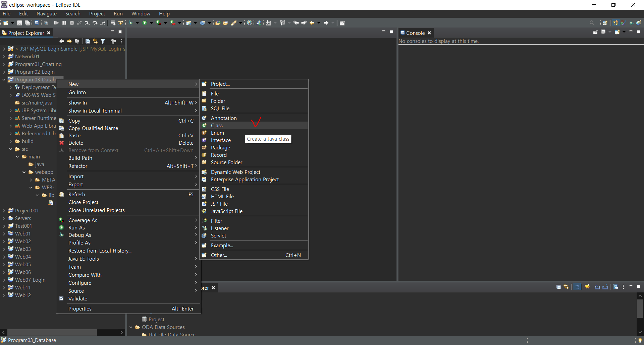This screenshot has width=644, height=345.
Task: Collapse the ODA Data Sources node
Action: coord(131,327)
